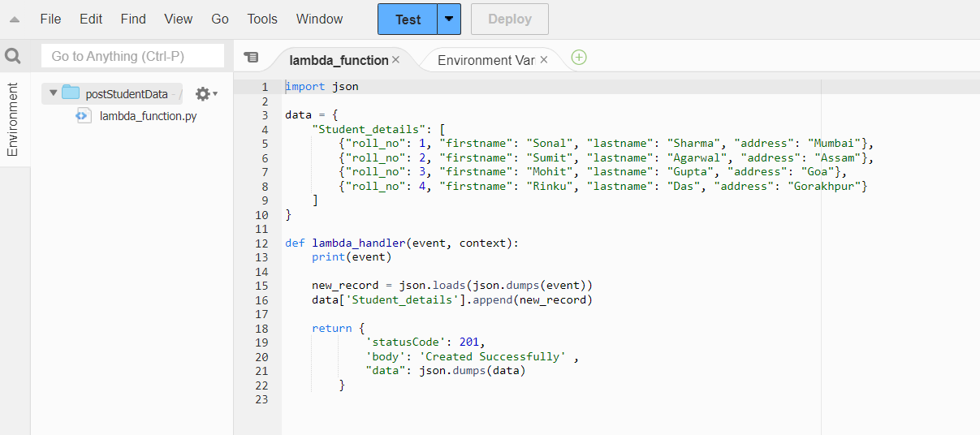Click the name "Sonal" in the code
The image size is (980, 435).
(x=550, y=143)
